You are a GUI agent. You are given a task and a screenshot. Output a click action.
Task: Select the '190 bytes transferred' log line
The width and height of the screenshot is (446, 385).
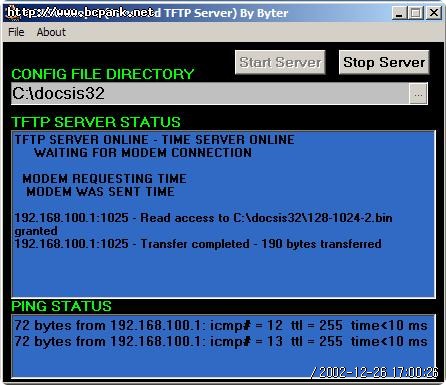(198, 244)
